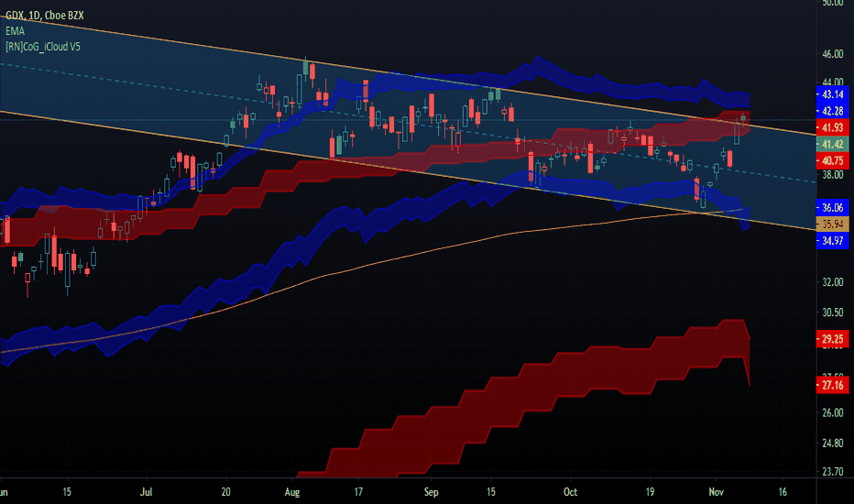Screen dimensions: 854x504
Task: Select the green 41.42 current price label
Action: coord(832,145)
